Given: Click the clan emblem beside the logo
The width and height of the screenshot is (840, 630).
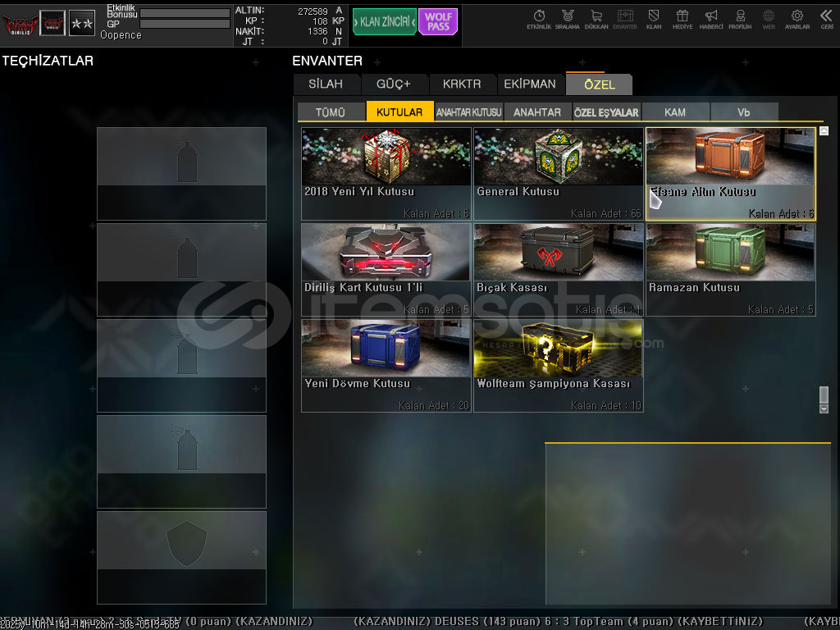Looking at the screenshot, I should pyautogui.click(x=52, y=23).
